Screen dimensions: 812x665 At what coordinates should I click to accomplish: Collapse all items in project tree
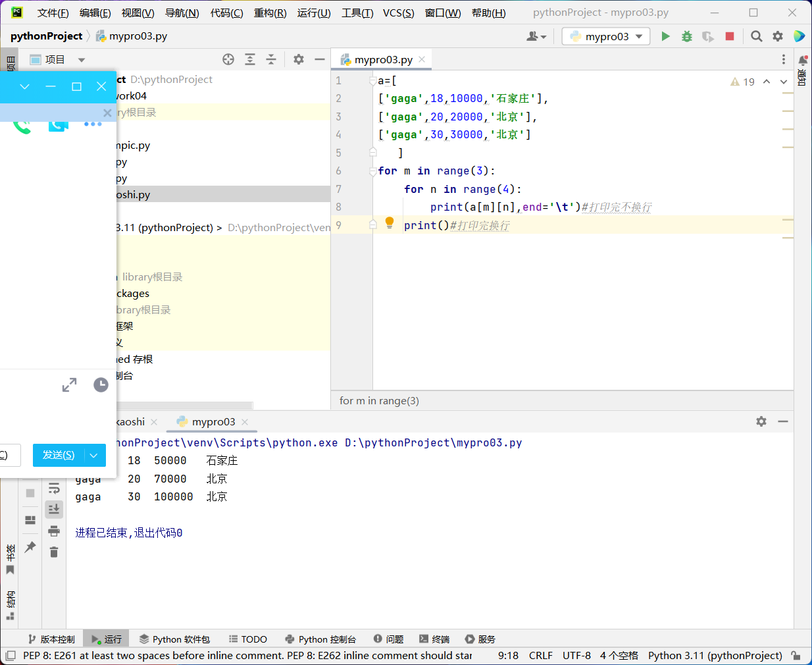pyautogui.click(x=271, y=59)
